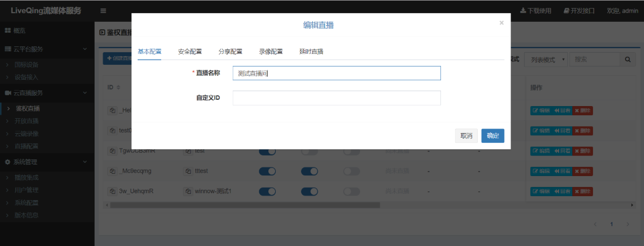Click 删除 delete button in TgwCCB3mR row
Screen dimensions: 644x246
583,151
